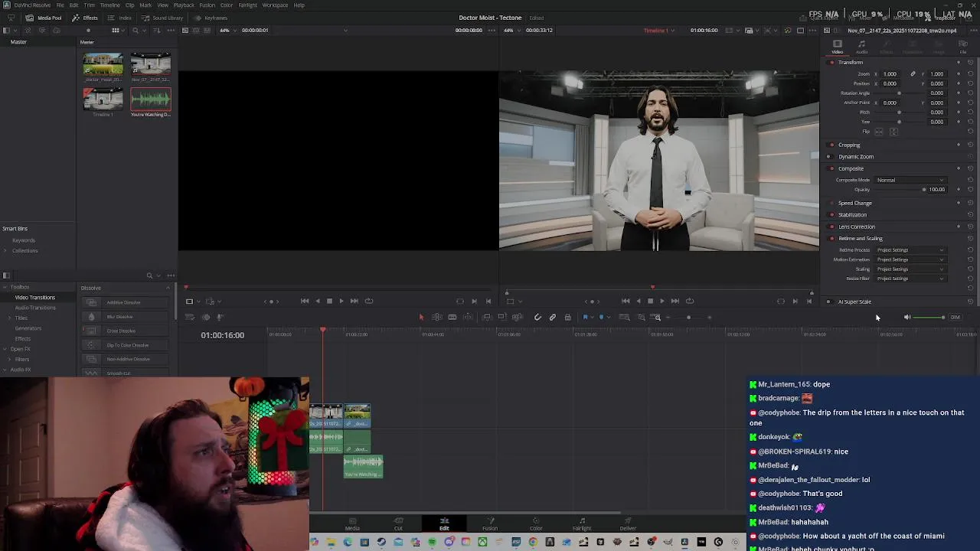Toggle loop in the timeline viewer
This screenshot has height=551, width=980.
(689, 301)
